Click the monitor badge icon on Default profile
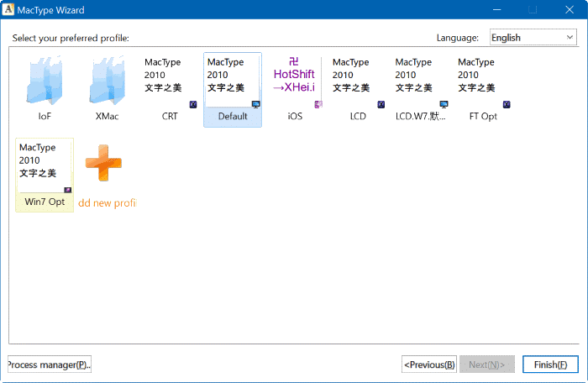The height and width of the screenshot is (383, 588). [x=255, y=104]
